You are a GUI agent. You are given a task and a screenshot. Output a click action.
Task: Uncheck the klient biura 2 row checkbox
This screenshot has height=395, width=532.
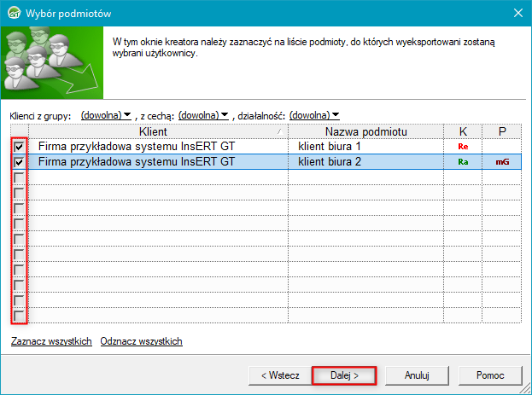(x=19, y=162)
